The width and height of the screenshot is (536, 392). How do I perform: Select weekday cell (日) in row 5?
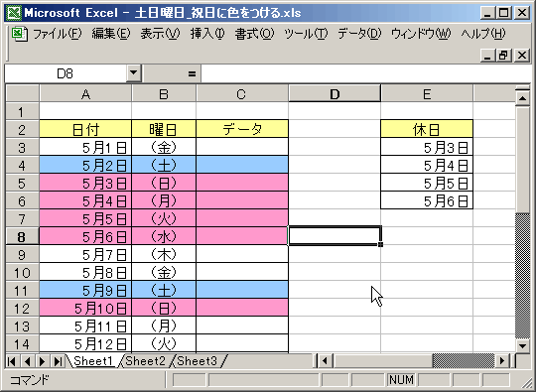(x=164, y=184)
